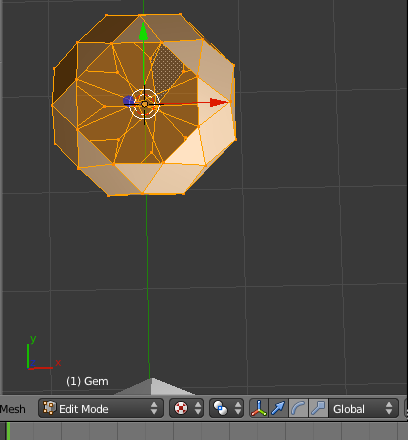Click the gray camera object at bottom

[x=153, y=386]
